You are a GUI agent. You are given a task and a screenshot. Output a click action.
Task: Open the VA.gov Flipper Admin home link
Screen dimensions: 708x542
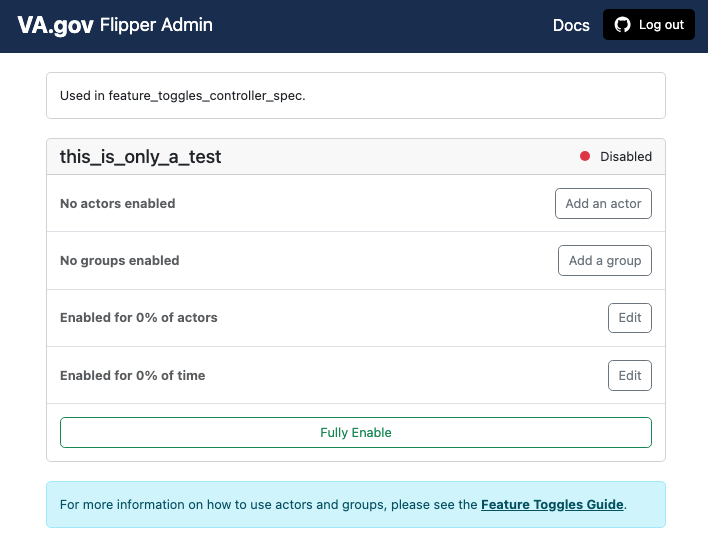(115, 25)
